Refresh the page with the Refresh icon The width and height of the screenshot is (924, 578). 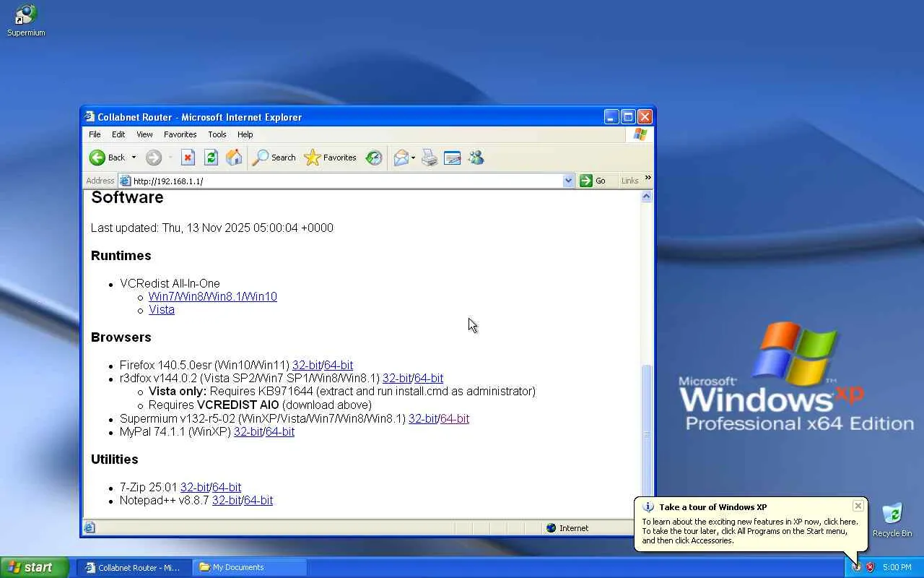click(x=211, y=158)
